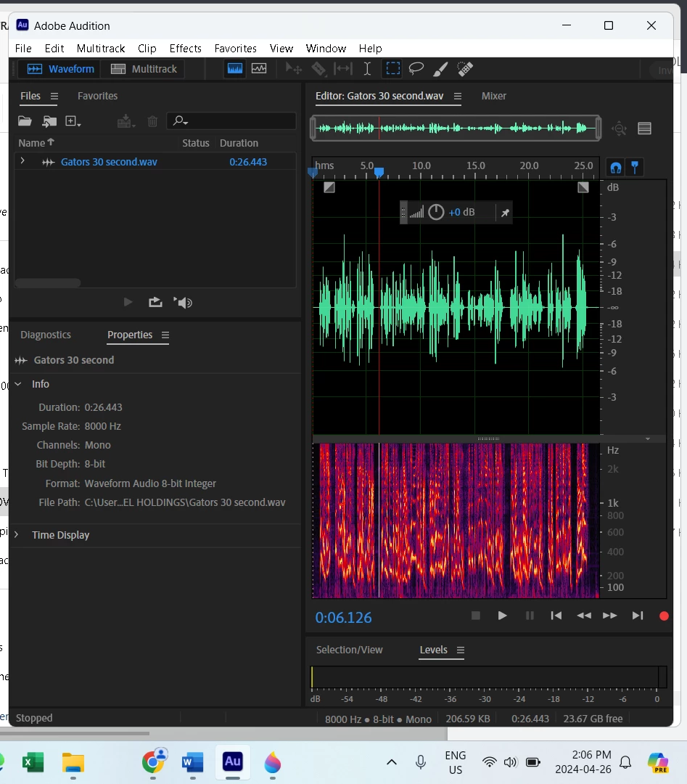Click the Fast Forward button
The image size is (687, 784).
[609, 616]
